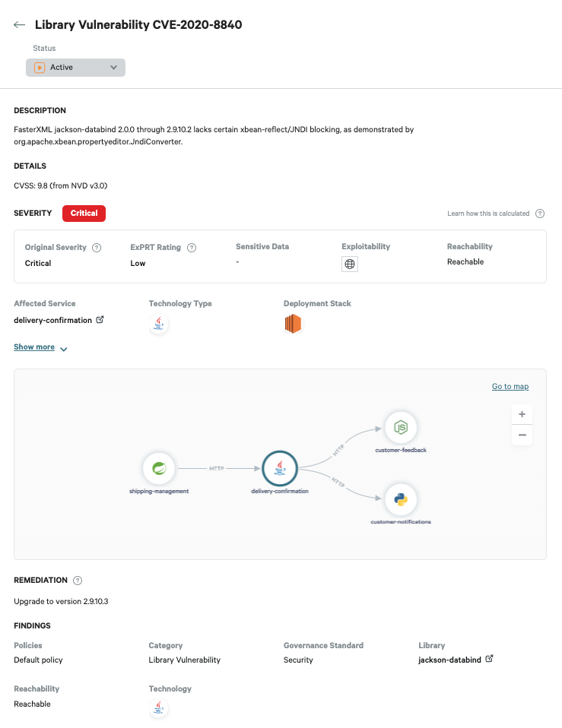Screen dimensions: 562x728
Task: Click the 'CVSS: 9.8 (from NVD v3.0)' text
Action: [x=60, y=185]
